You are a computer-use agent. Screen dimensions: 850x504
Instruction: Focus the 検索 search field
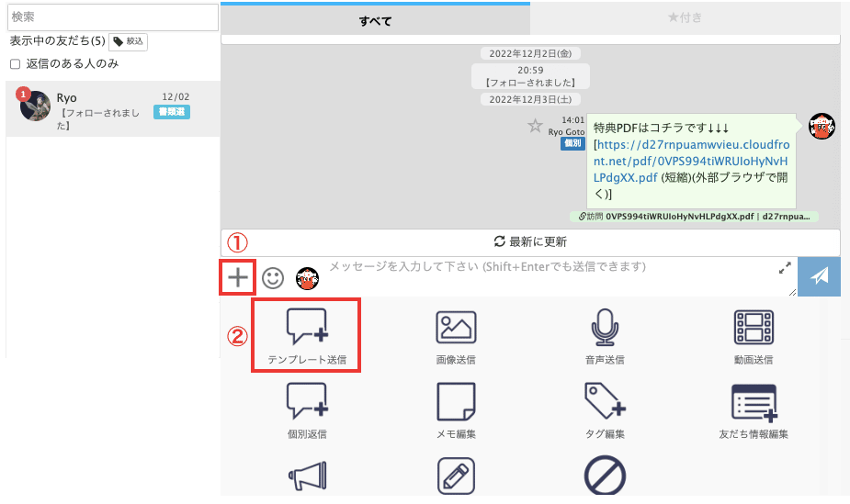point(113,17)
